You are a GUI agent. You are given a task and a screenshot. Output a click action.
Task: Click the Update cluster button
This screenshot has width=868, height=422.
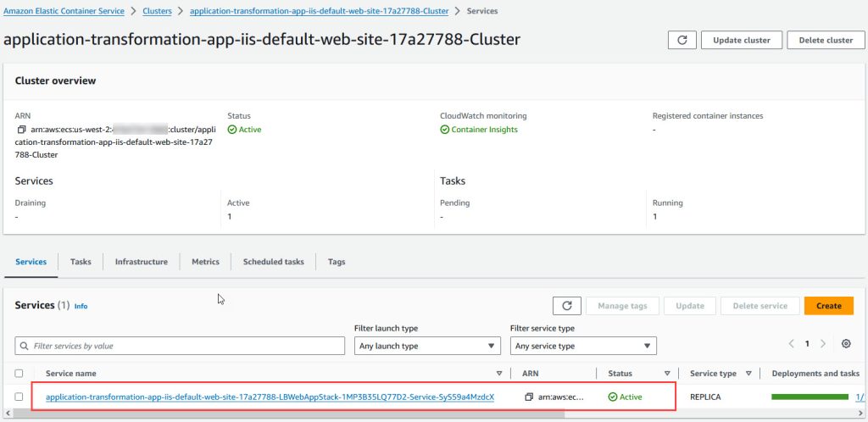(742, 41)
